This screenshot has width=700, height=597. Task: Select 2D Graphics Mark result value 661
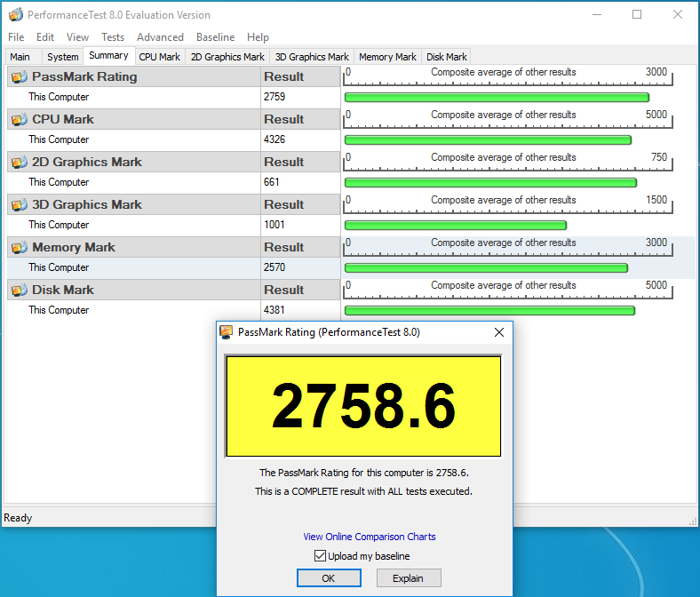point(272,182)
